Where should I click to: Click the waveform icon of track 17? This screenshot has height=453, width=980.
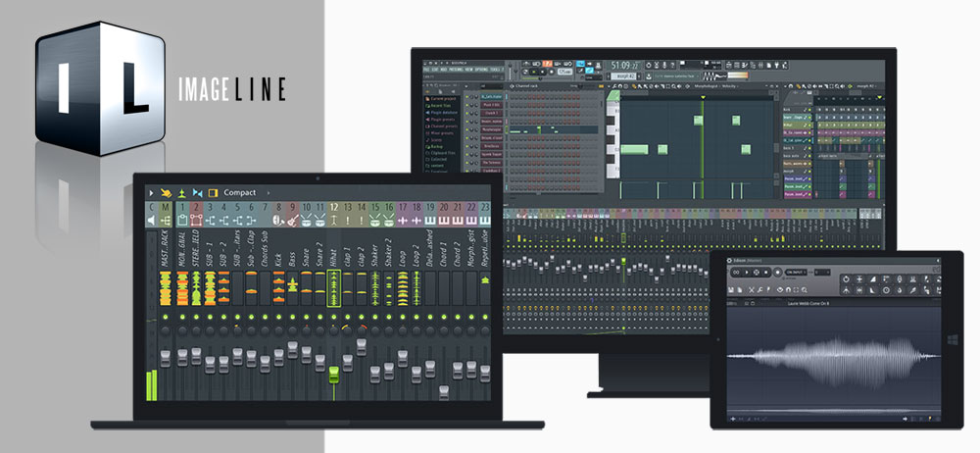(403, 221)
